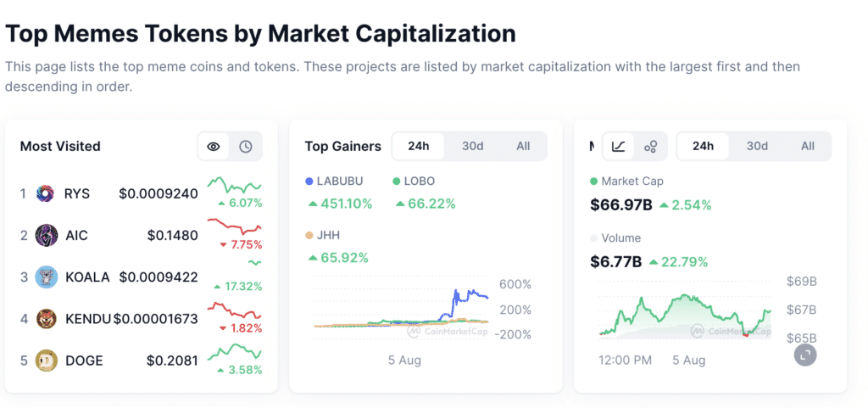Switch to line chart view icon
The image size is (868, 408).
tap(619, 146)
